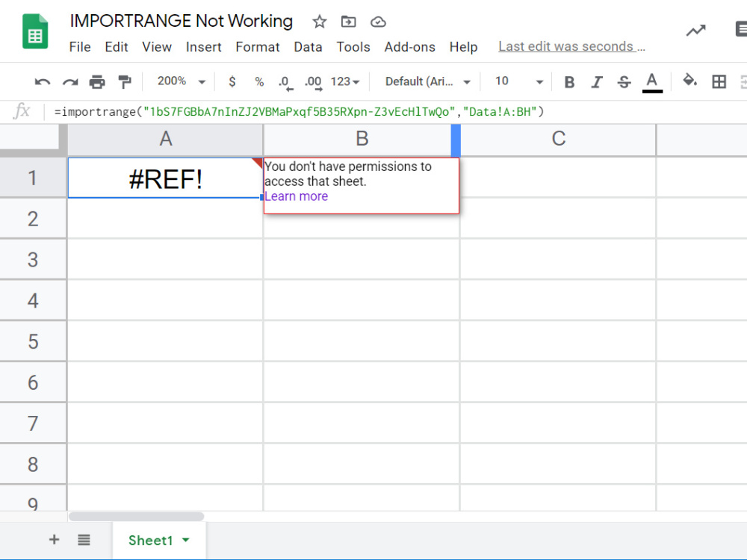Screen dimensions: 747x560
Task: Click Learn more in the error tooltip
Action: 297,196
